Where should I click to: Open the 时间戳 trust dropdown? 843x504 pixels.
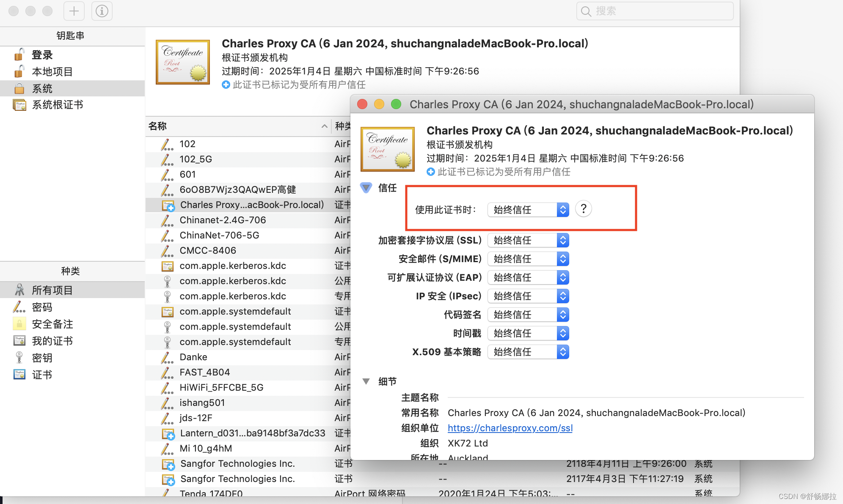coord(528,333)
